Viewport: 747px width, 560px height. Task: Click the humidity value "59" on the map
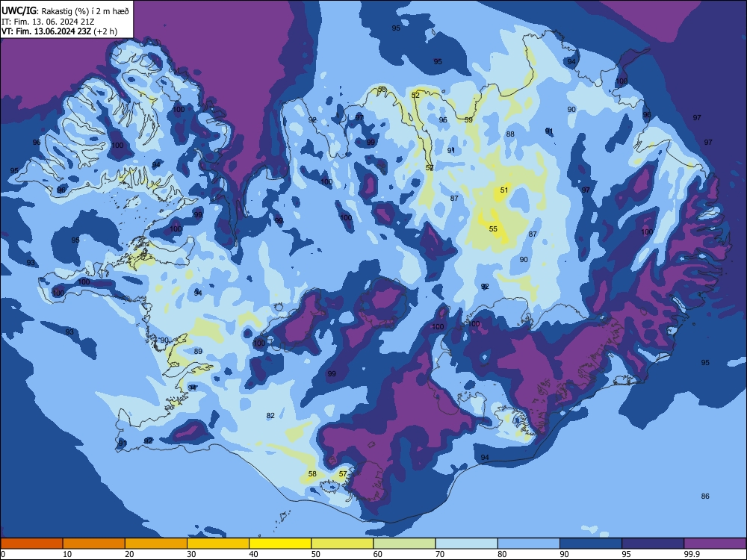tap(468, 120)
